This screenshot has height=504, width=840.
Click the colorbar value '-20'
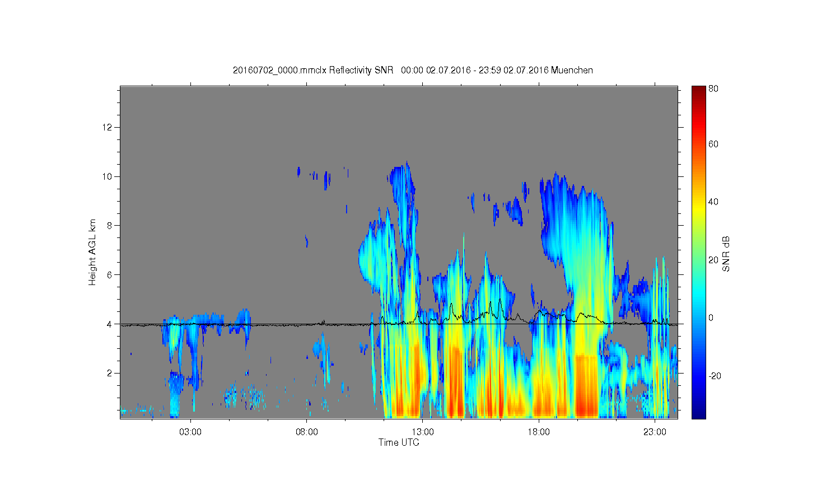pos(715,376)
